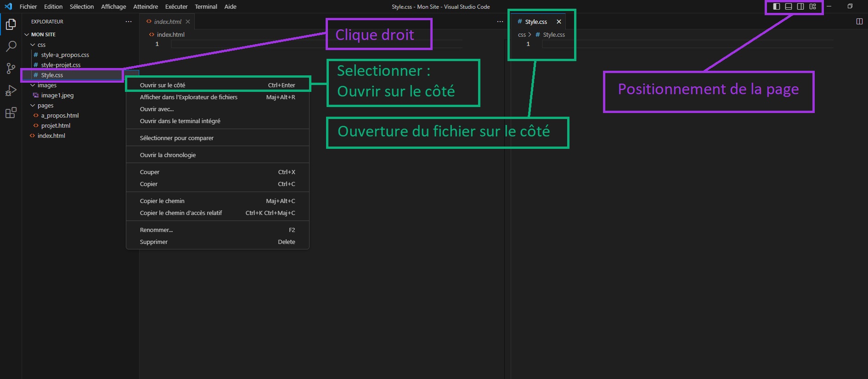Click the split editor icon
Image resolution: width=868 pixels, height=379 pixels.
tap(859, 22)
